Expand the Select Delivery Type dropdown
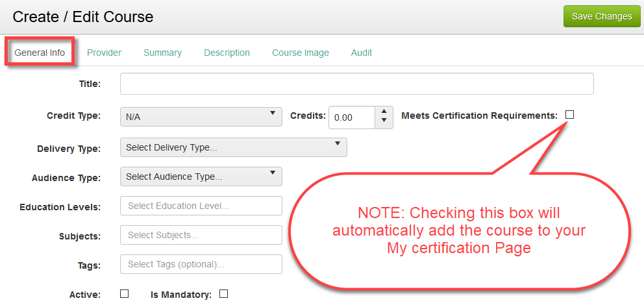The image size is (644, 305). [x=234, y=147]
